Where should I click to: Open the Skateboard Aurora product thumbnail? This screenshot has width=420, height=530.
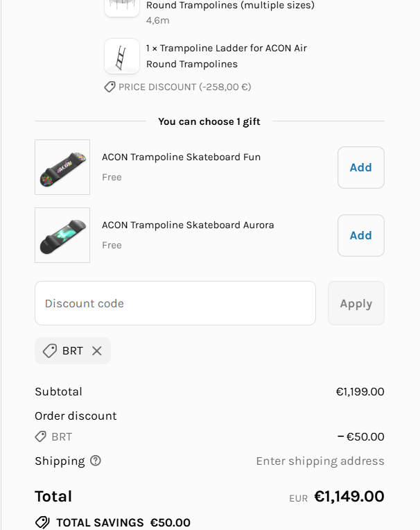(x=62, y=235)
